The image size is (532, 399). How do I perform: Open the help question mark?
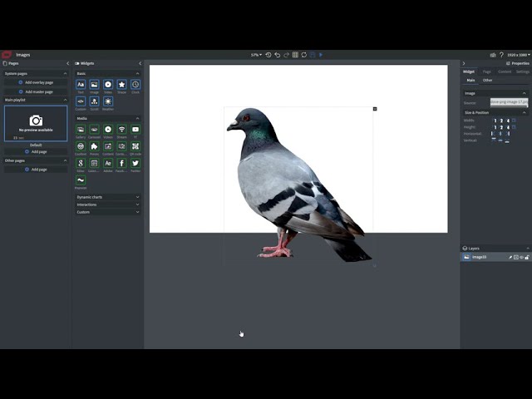tap(501, 55)
